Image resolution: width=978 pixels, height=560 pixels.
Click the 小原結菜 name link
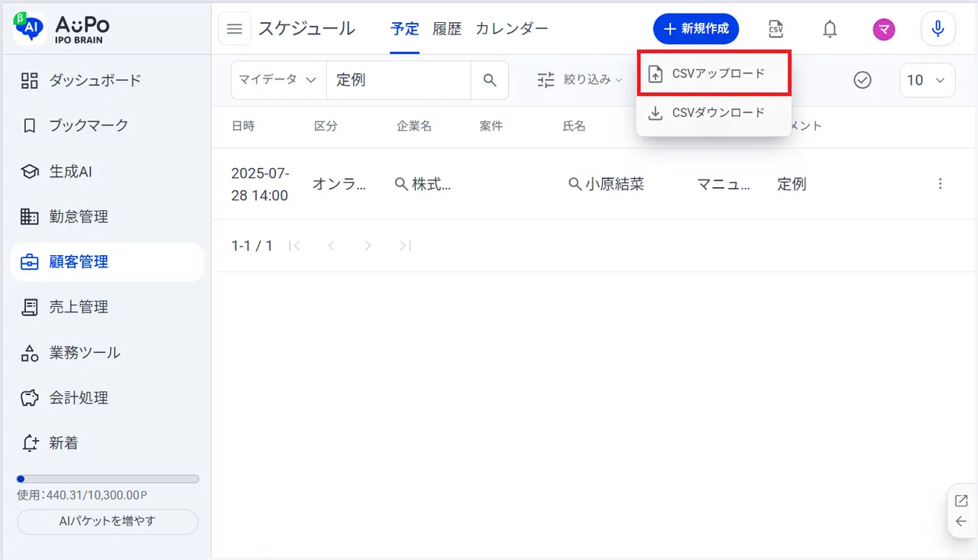[x=607, y=184]
